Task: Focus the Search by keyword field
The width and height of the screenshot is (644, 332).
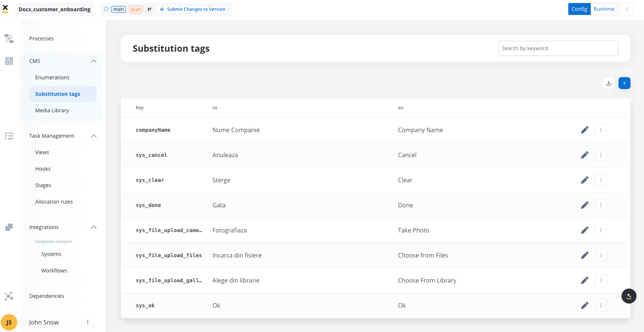Action: (x=558, y=48)
